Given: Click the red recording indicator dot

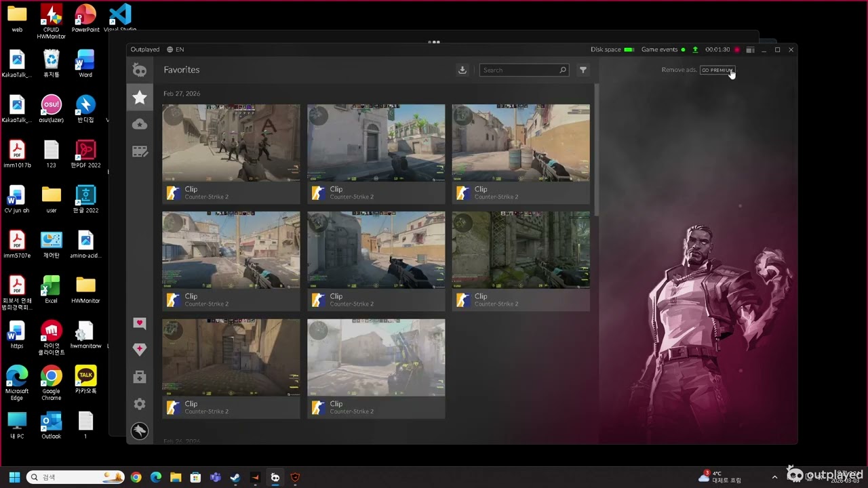Looking at the screenshot, I should tap(737, 49).
